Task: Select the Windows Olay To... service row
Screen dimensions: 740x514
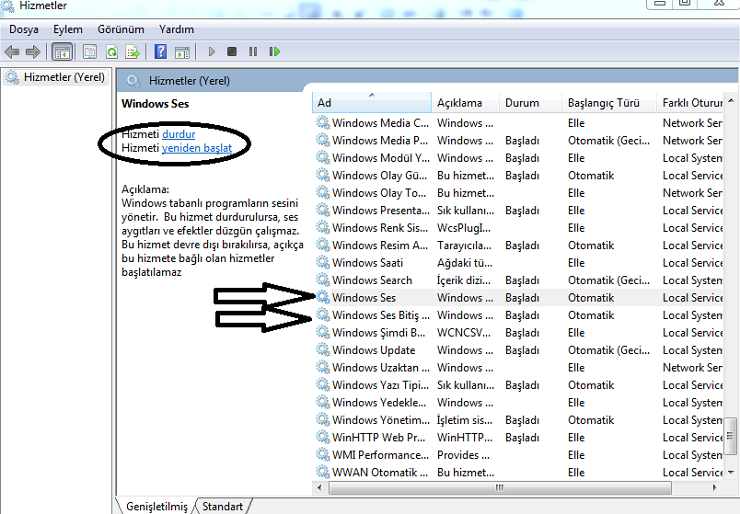Action: (x=518, y=193)
